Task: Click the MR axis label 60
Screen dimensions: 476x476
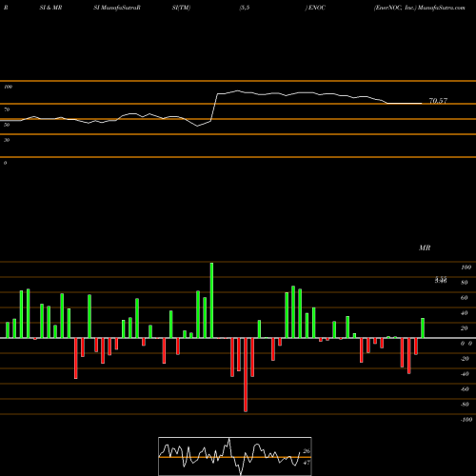Action: point(465,298)
